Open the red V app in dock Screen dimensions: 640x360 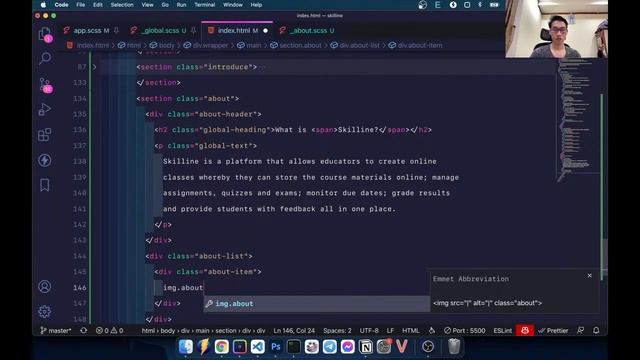pyautogui.click(x=402, y=347)
